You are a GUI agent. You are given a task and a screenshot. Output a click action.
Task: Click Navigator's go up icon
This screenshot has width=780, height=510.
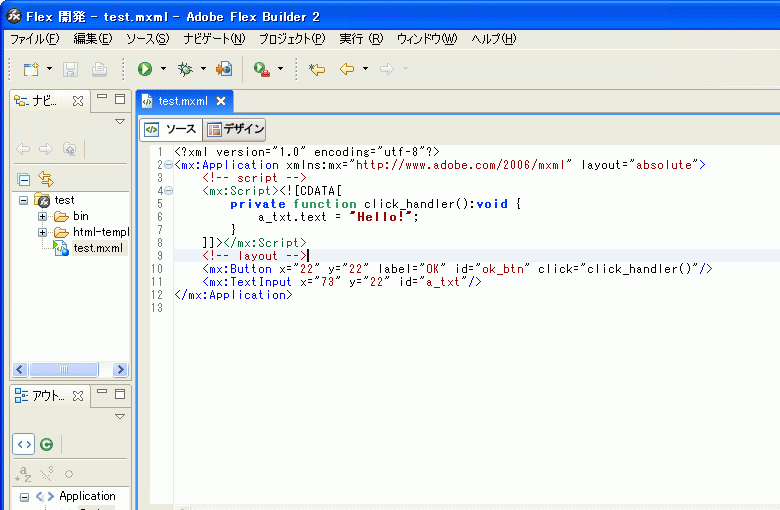pos(70,149)
